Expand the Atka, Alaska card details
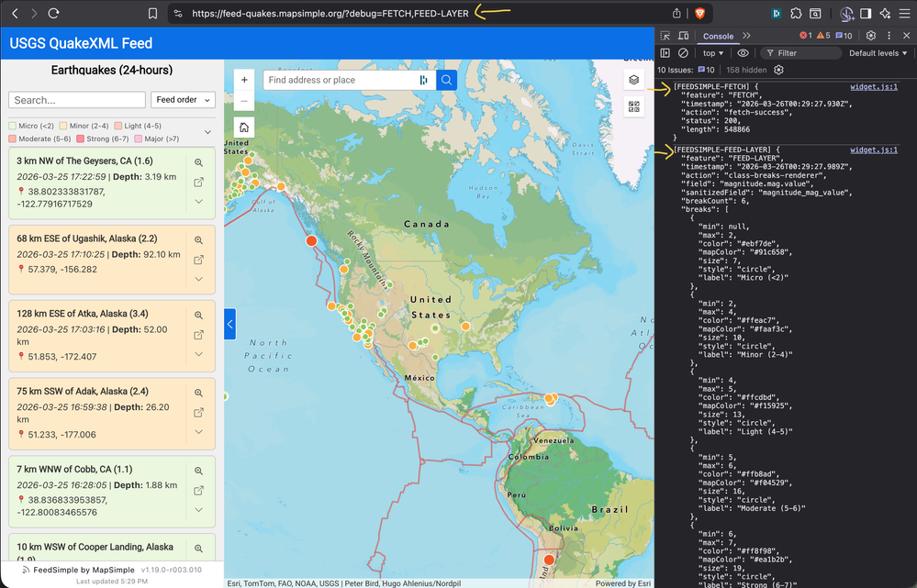Viewport: 917px width, 588px height. click(x=199, y=354)
